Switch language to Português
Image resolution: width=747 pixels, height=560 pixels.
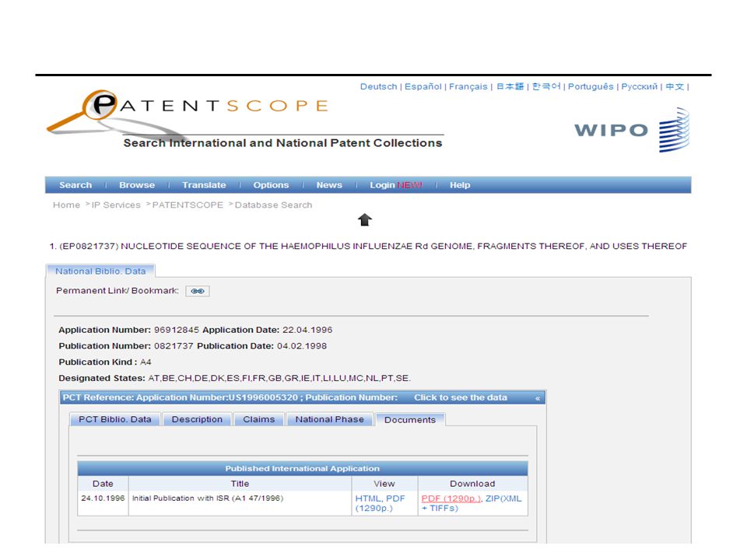coord(591,86)
